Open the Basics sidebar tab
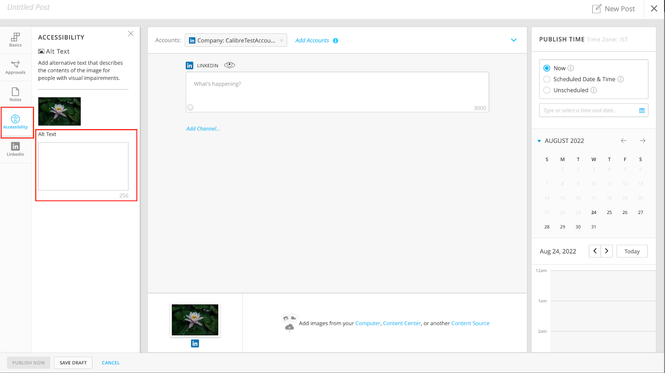 point(15,39)
